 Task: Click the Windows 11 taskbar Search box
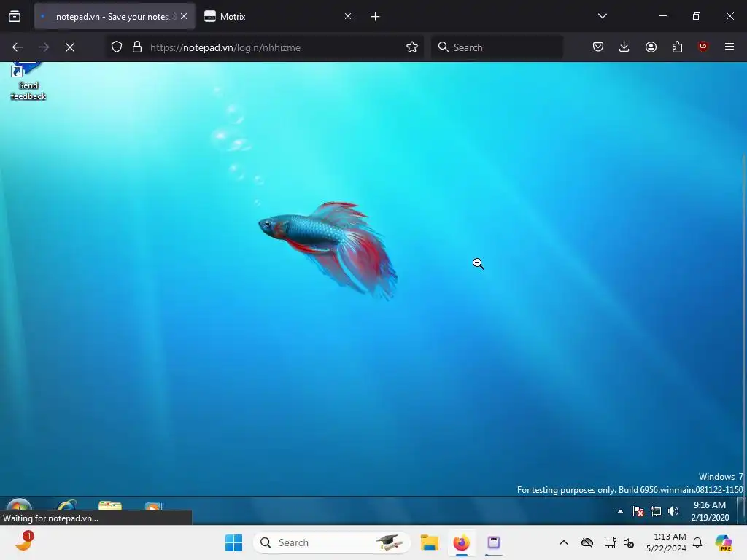point(332,542)
